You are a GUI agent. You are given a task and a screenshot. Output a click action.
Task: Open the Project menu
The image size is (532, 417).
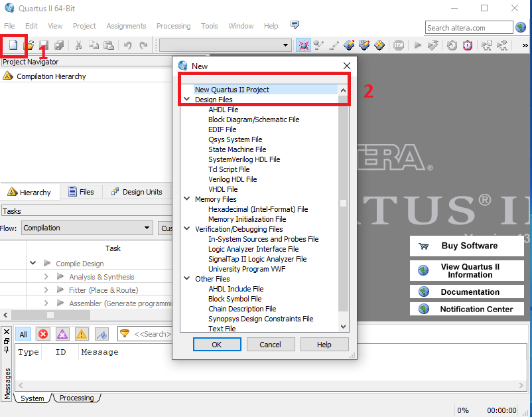pos(84,26)
